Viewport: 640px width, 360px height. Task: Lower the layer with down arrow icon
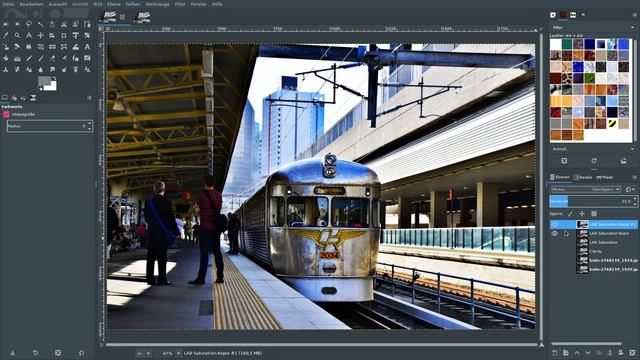tap(588, 353)
